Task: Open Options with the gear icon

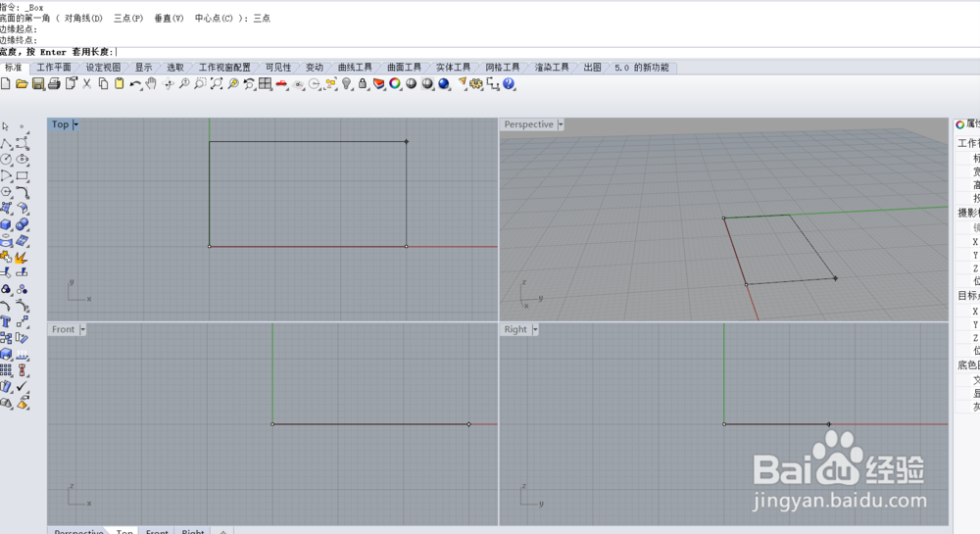Action: (x=476, y=83)
